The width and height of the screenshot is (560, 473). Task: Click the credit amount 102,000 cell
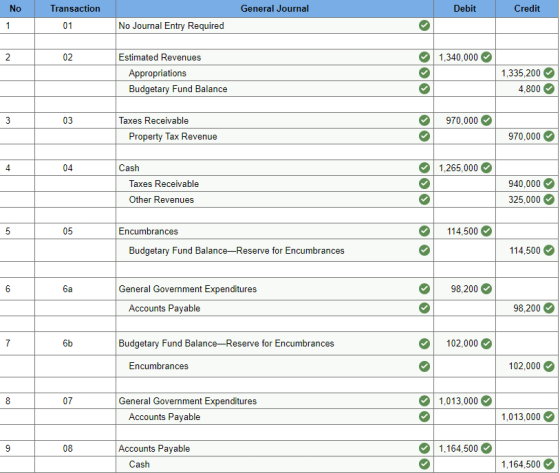click(x=527, y=366)
